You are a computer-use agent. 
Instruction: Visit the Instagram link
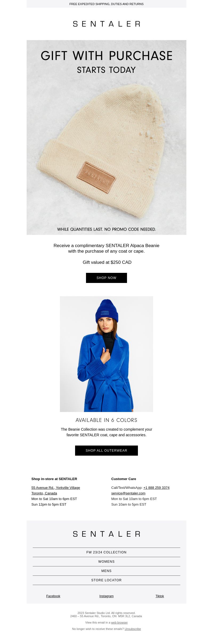pyautogui.click(x=106, y=596)
